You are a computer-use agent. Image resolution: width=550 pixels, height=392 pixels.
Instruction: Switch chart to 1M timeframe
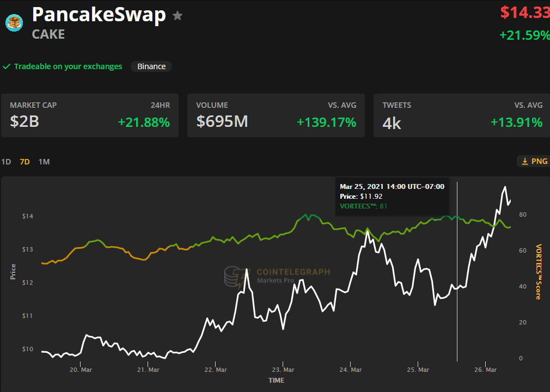[x=44, y=162]
